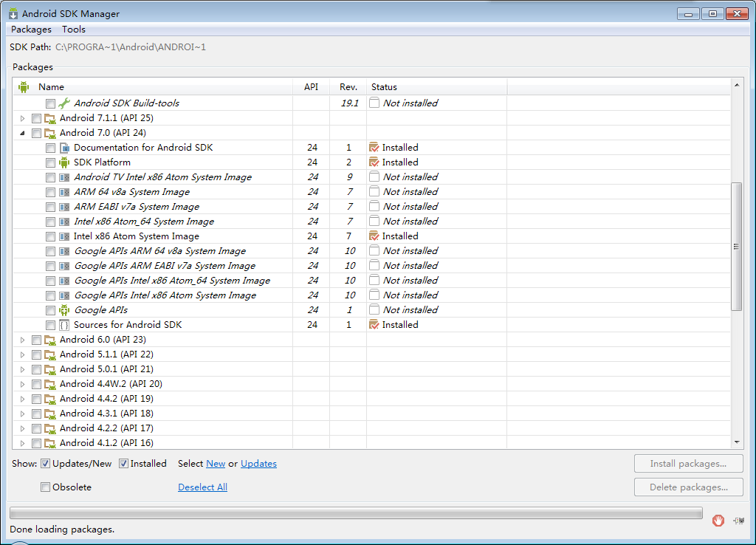The image size is (756, 545).
Task: Select the Android 4.1.2 (API 16) row
Action: pyautogui.click(x=371, y=443)
